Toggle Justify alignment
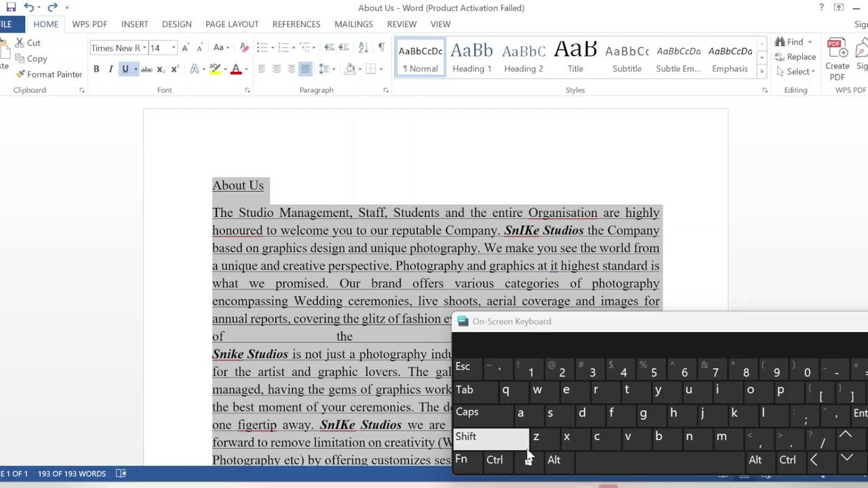The width and height of the screenshot is (868, 488). tap(305, 69)
